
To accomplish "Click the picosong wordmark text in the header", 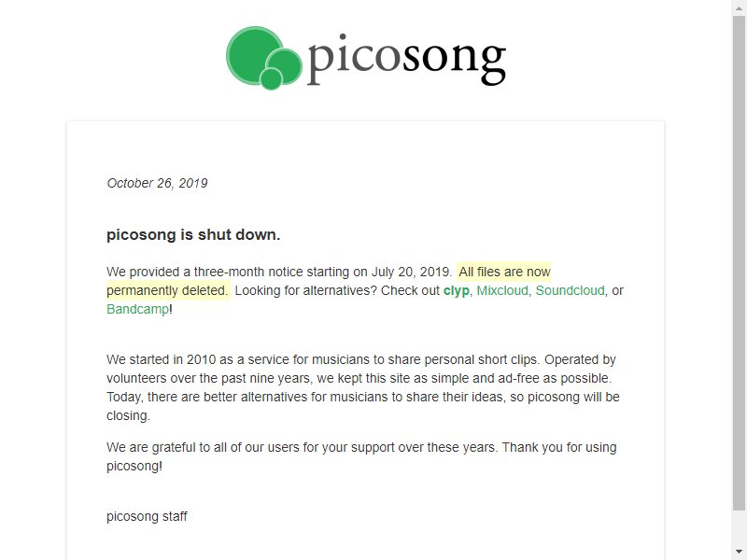I will pos(406,60).
